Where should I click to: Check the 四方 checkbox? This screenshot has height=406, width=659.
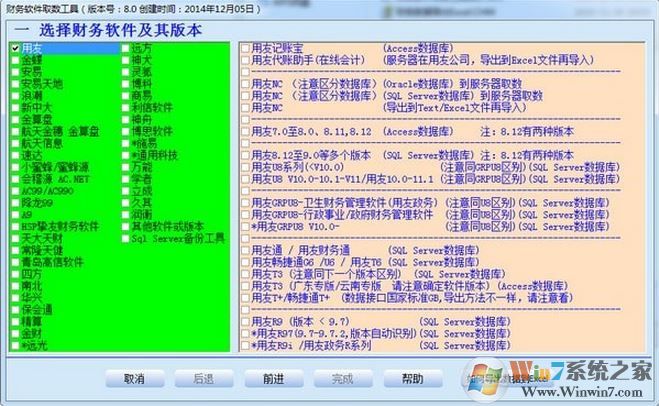pyautogui.click(x=16, y=274)
